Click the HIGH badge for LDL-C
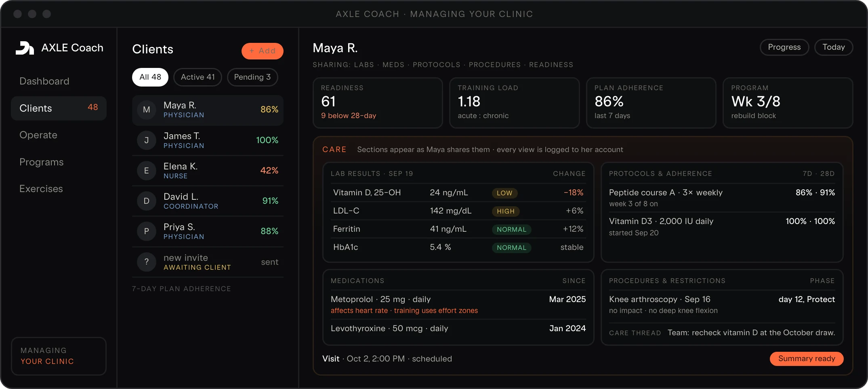868x389 pixels. tap(506, 211)
